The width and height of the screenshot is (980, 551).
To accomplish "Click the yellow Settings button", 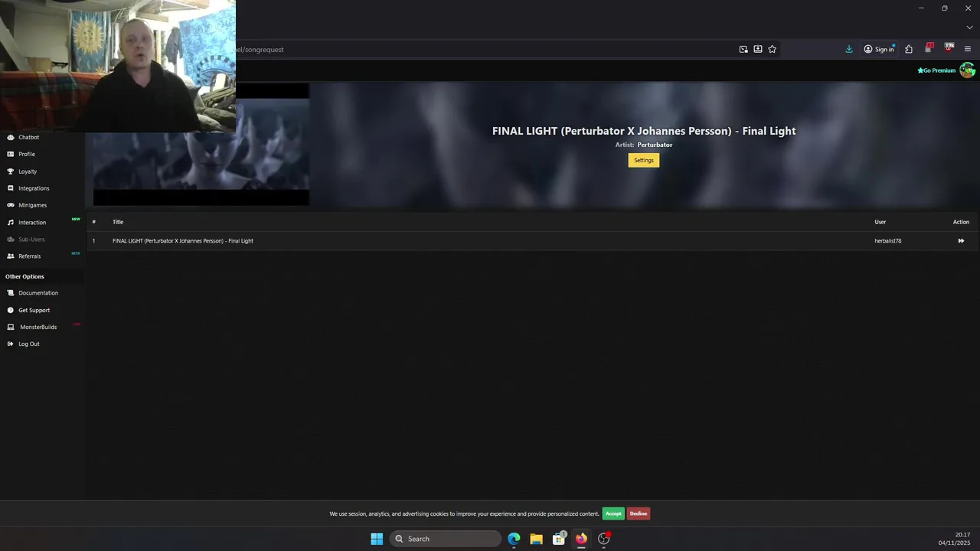I will click(x=644, y=160).
